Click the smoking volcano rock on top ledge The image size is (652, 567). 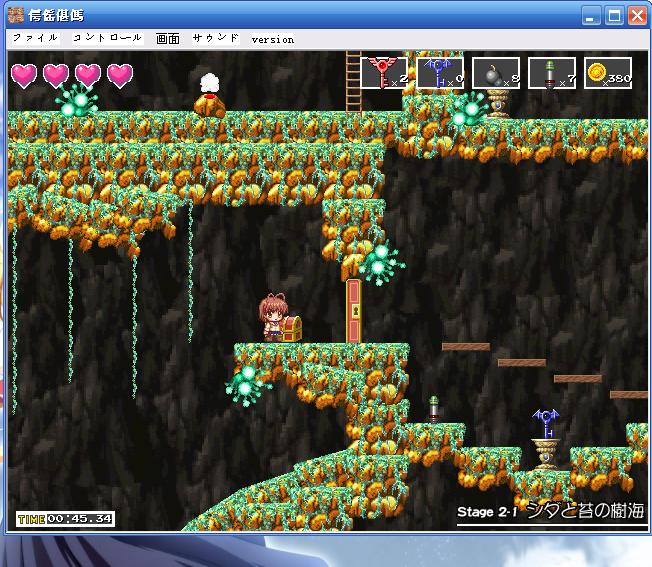(210, 96)
